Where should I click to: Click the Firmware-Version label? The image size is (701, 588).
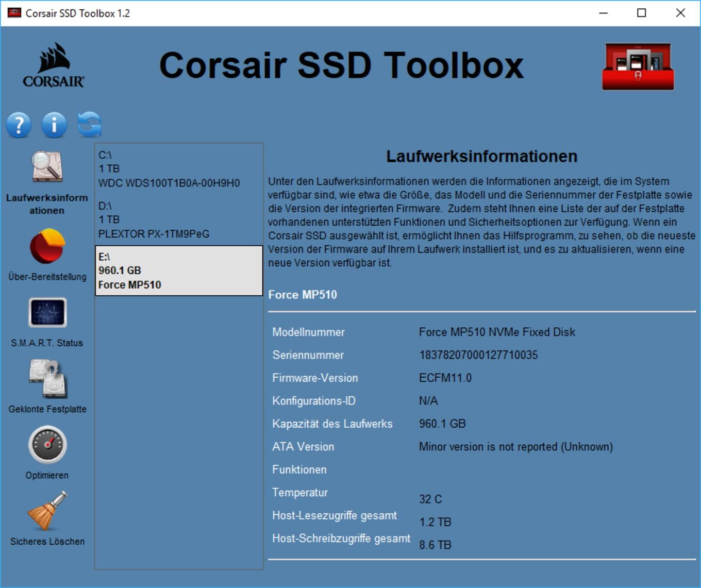point(315,378)
